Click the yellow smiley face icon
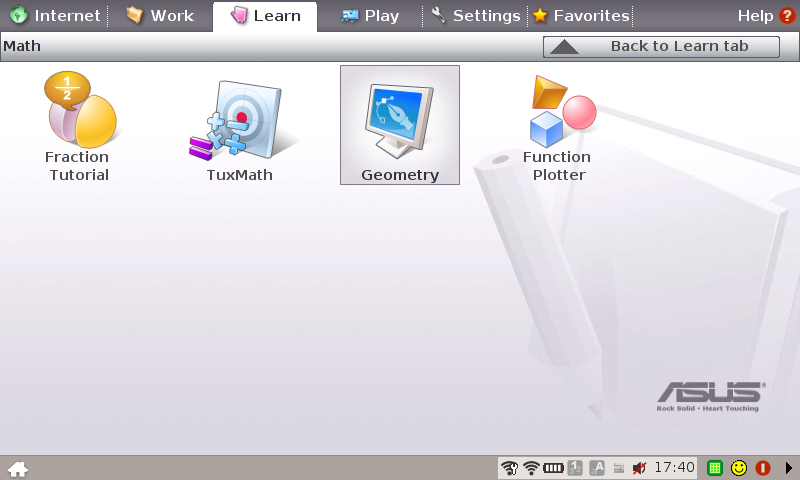 [x=739, y=467]
